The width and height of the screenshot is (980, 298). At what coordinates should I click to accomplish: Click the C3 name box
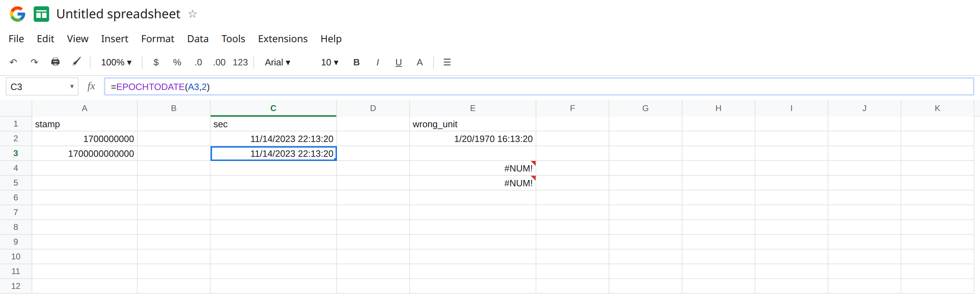point(42,86)
